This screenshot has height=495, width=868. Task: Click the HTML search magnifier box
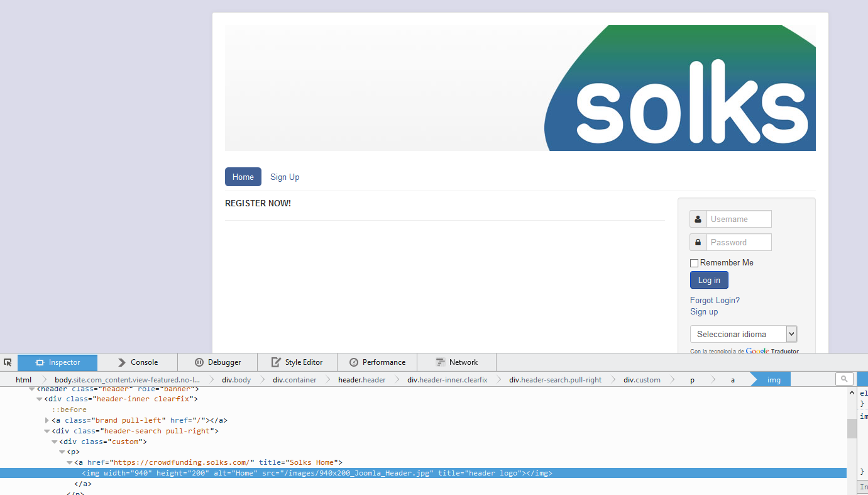845,379
